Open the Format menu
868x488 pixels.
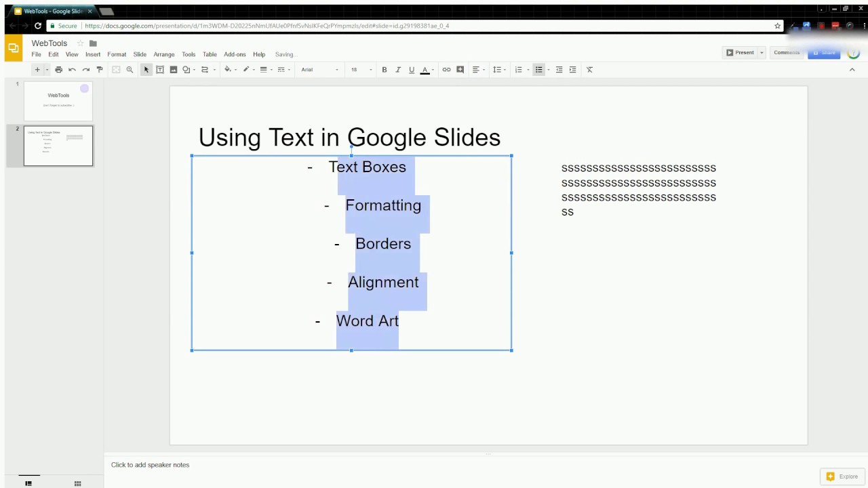[117, 54]
